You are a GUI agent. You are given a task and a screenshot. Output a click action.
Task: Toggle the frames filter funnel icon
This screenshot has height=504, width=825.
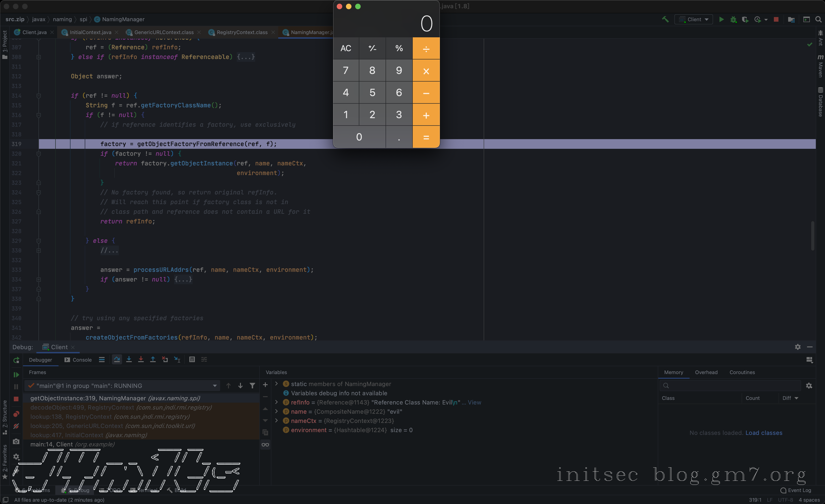tap(252, 386)
